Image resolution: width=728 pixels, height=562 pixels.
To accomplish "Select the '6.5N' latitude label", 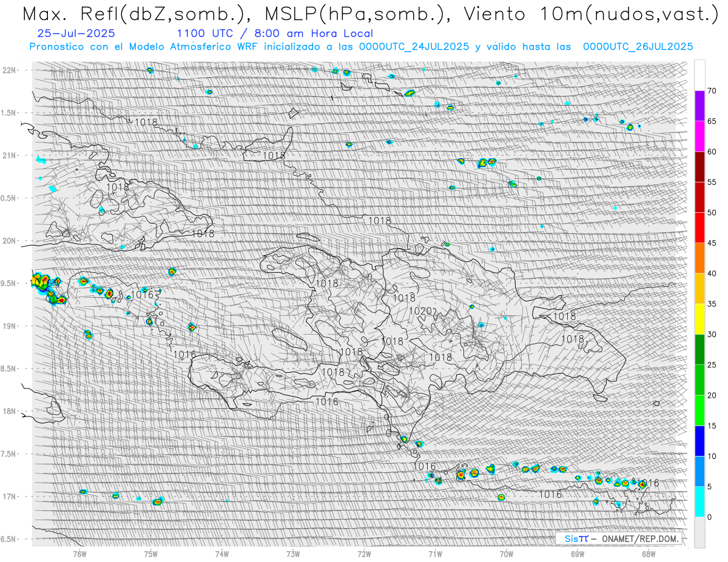I will (x=9, y=539).
